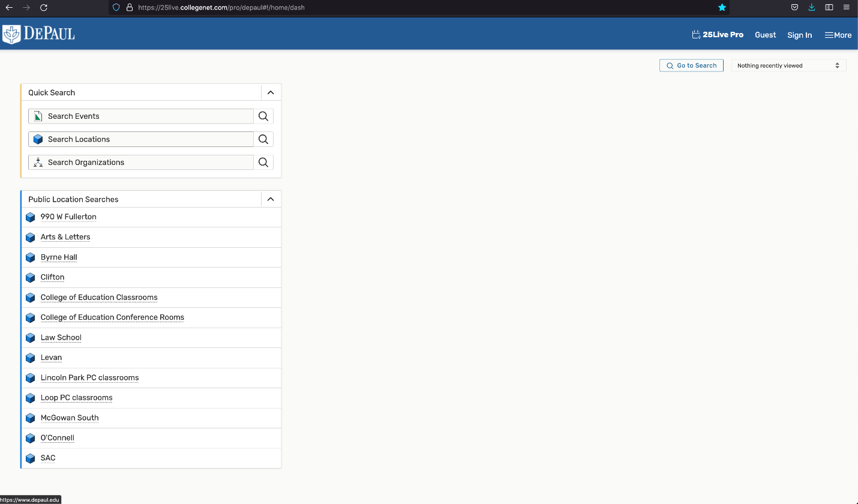
Task: Click the browser sidebar toggle icon
Action: pos(829,8)
